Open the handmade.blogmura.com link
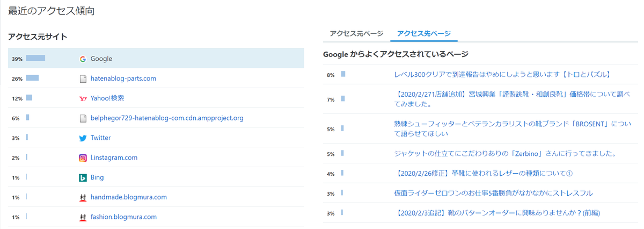 tap(129, 197)
